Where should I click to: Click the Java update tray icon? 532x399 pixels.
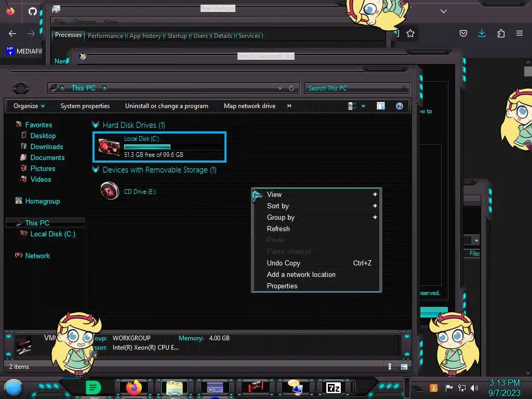click(434, 388)
